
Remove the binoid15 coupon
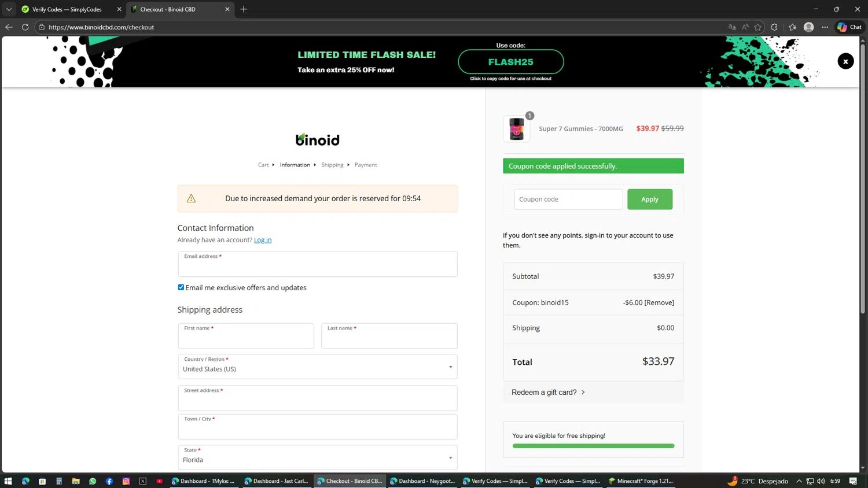coord(660,302)
